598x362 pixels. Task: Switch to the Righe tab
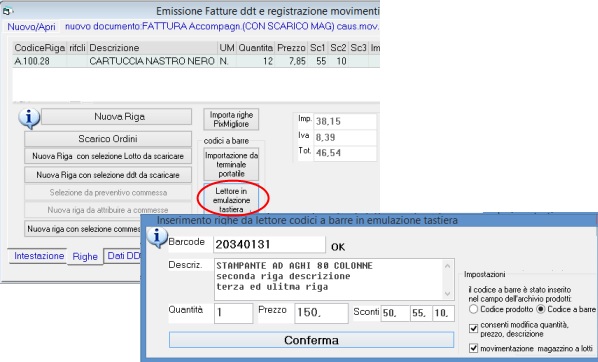[x=85, y=256]
